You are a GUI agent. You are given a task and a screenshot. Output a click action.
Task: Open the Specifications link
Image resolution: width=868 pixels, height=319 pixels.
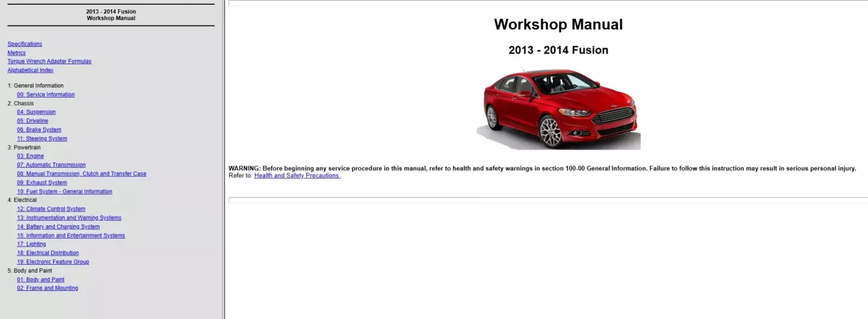(x=25, y=44)
